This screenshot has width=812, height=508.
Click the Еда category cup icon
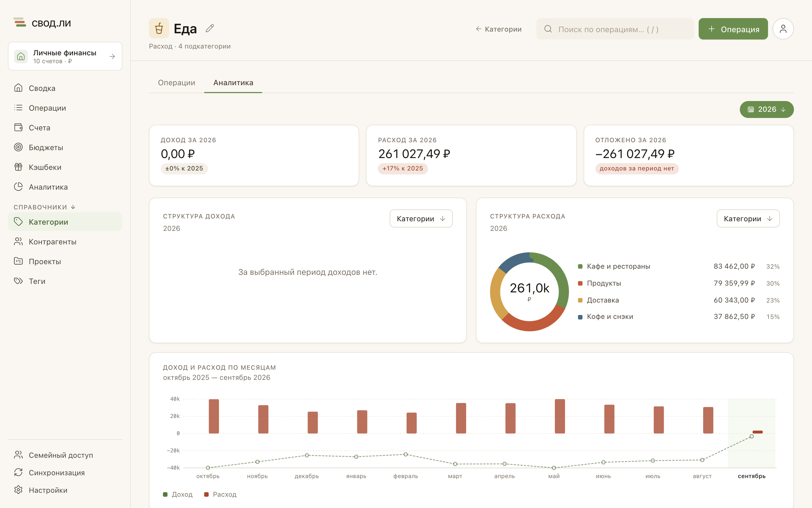159,28
